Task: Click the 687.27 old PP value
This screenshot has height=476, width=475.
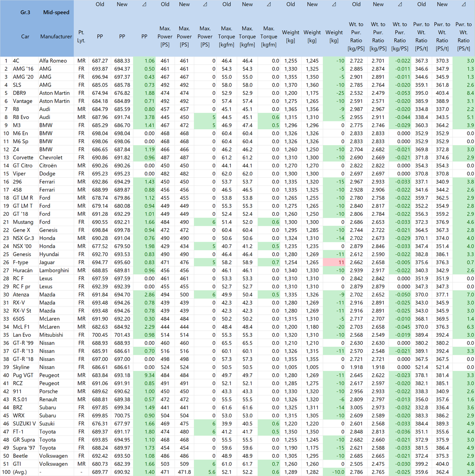Action: click(x=100, y=61)
